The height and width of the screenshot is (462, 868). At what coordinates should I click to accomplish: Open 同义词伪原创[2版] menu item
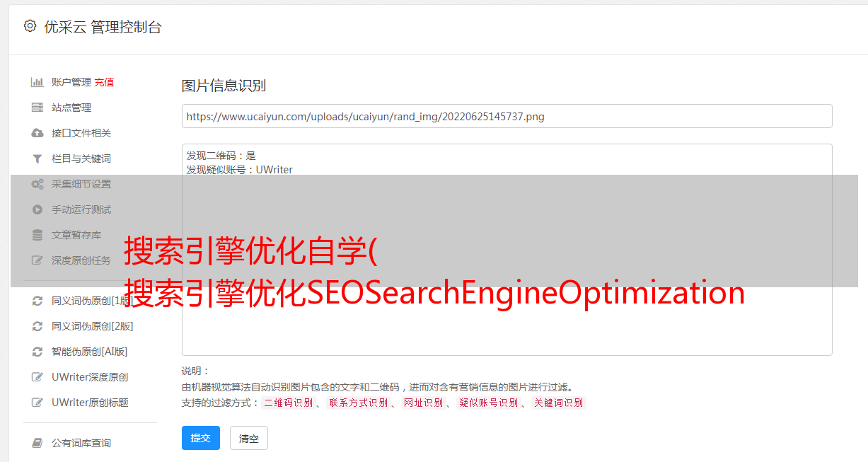click(x=92, y=326)
